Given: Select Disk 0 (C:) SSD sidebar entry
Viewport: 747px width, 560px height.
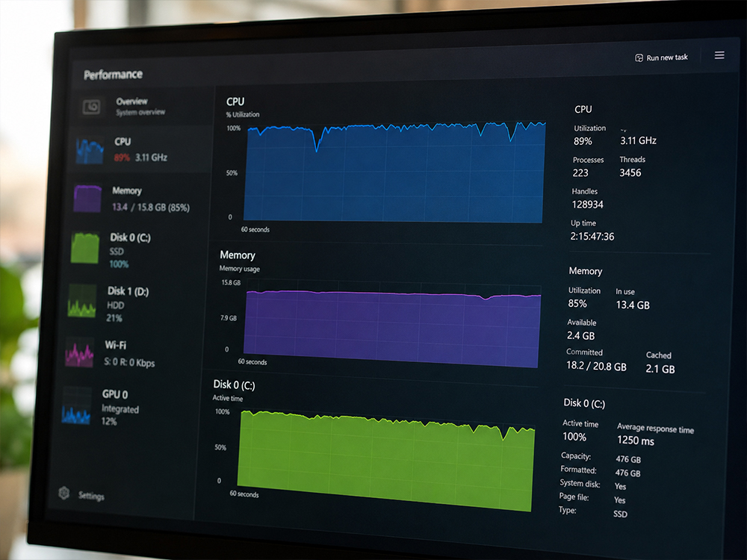Looking at the screenshot, I should pyautogui.click(x=136, y=250).
